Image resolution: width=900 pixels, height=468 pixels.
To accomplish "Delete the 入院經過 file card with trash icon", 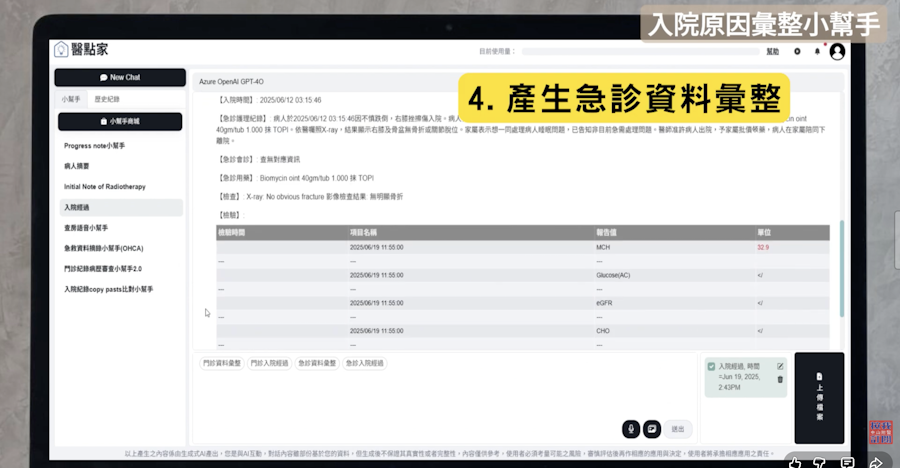I will [780, 380].
